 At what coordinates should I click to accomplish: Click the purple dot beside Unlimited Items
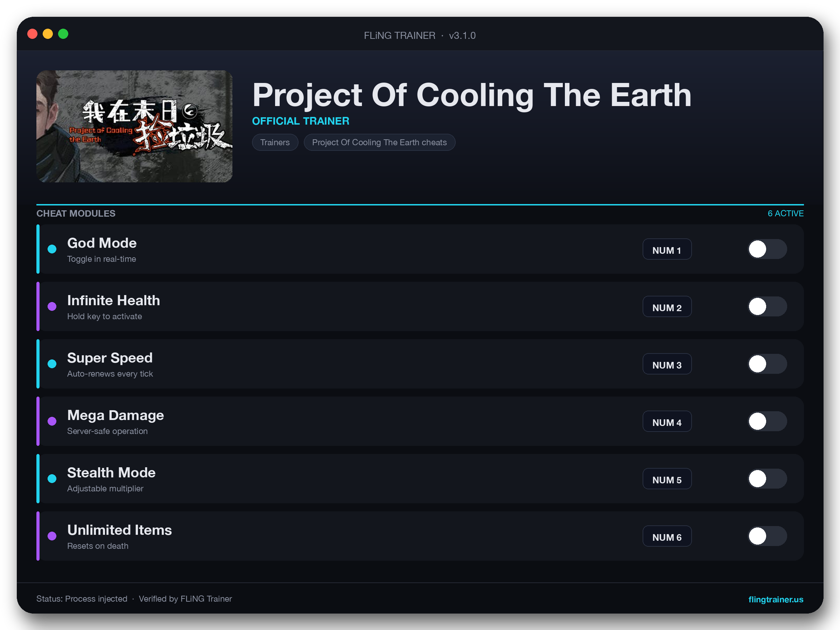coord(52,536)
